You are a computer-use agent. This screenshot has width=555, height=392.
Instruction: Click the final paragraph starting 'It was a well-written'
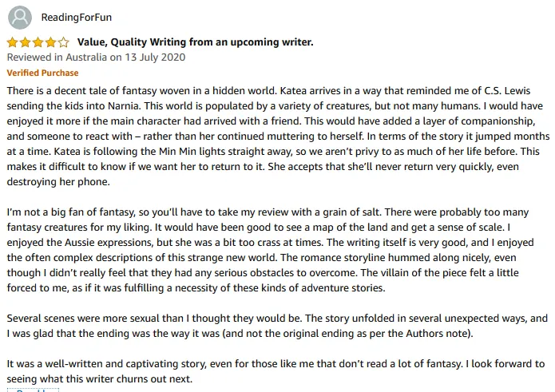click(x=276, y=371)
